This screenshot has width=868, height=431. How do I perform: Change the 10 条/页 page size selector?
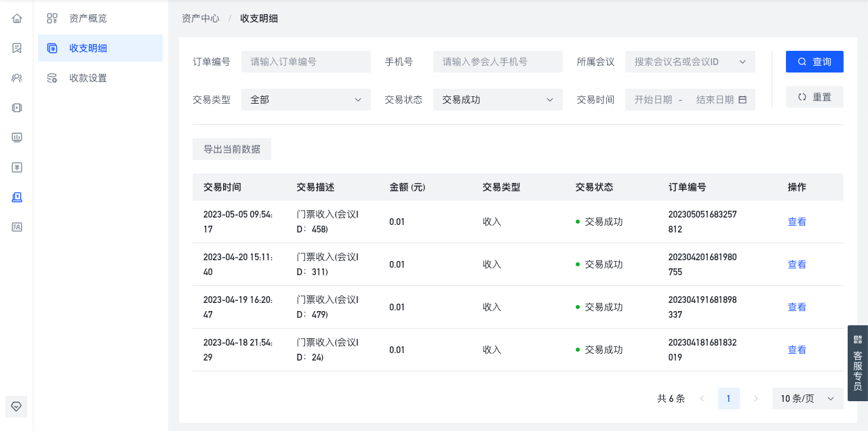tap(808, 398)
